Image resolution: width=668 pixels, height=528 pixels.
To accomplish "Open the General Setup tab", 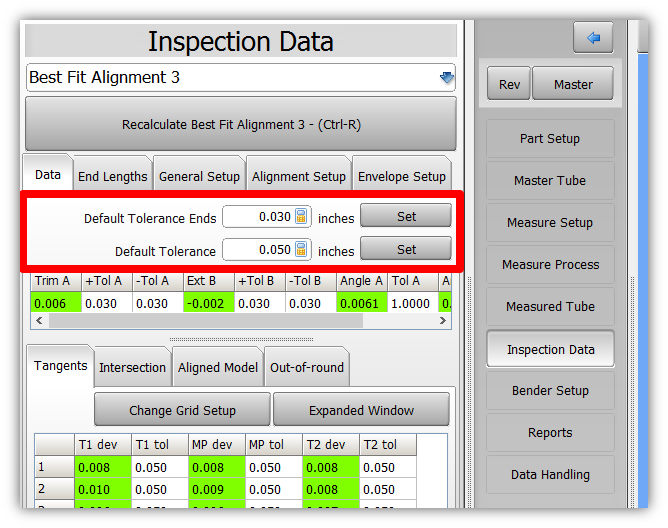I will click(x=199, y=176).
